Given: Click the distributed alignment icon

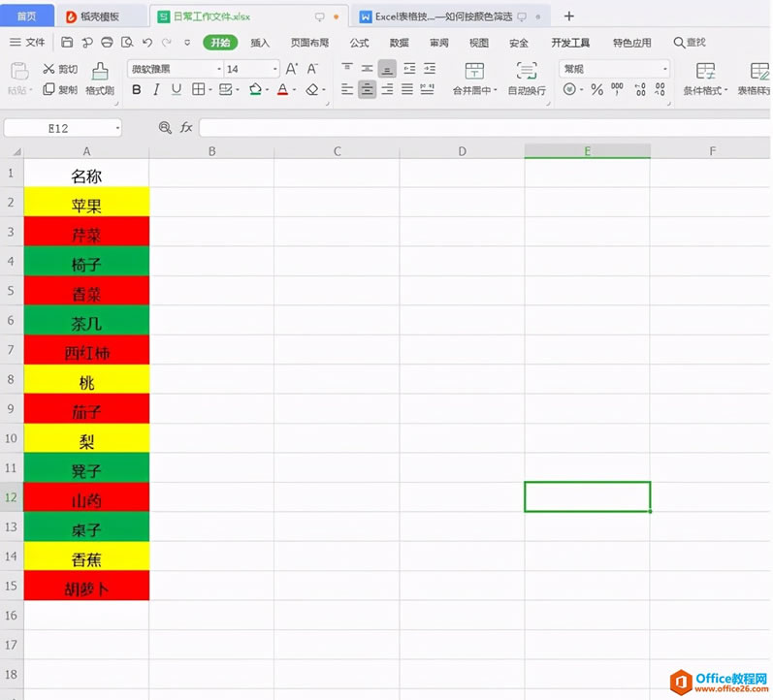Looking at the screenshot, I should (x=428, y=89).
